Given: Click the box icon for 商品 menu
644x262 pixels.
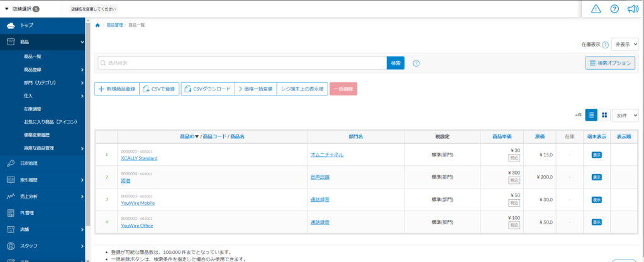Looking at the screenshot, I should (x=11, y=42).
